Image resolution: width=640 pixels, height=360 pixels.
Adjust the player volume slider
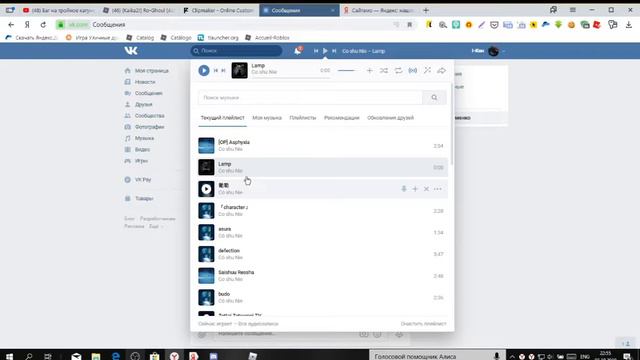pos(346,71)
